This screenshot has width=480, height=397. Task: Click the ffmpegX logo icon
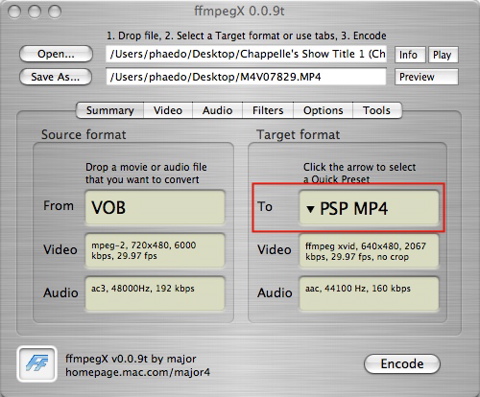37,364
